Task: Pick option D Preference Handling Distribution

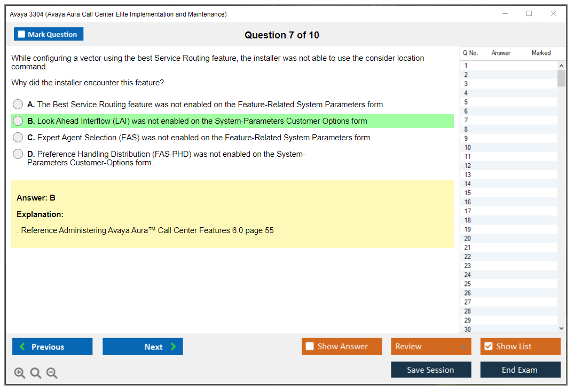Action: coord(18,154)
